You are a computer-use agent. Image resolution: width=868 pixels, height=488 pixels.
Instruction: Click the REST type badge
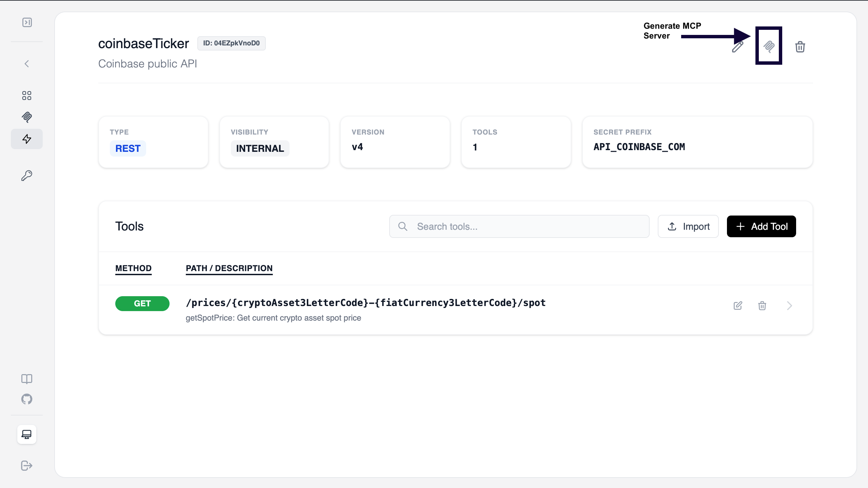click(x=128, y=148)
